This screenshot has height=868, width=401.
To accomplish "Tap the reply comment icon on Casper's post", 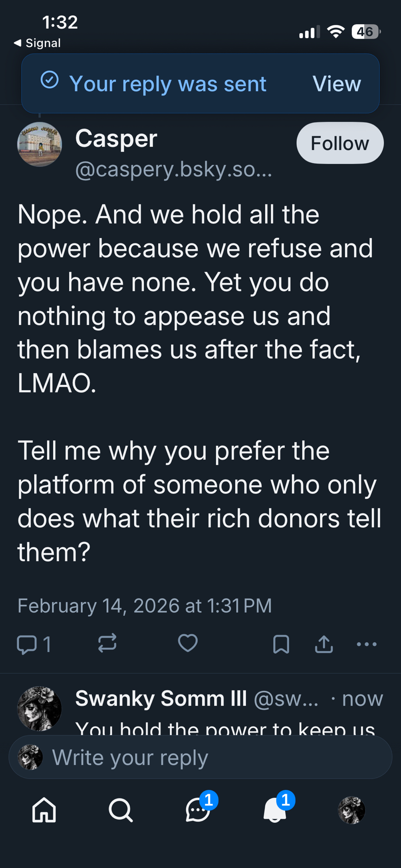I will (x=27, y=644).
